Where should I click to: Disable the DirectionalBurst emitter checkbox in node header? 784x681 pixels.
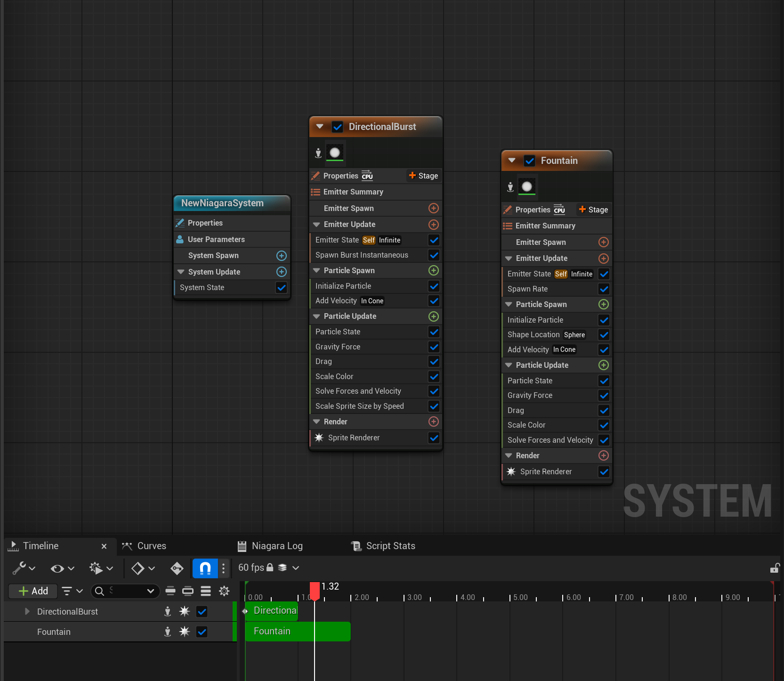(337, 127)
